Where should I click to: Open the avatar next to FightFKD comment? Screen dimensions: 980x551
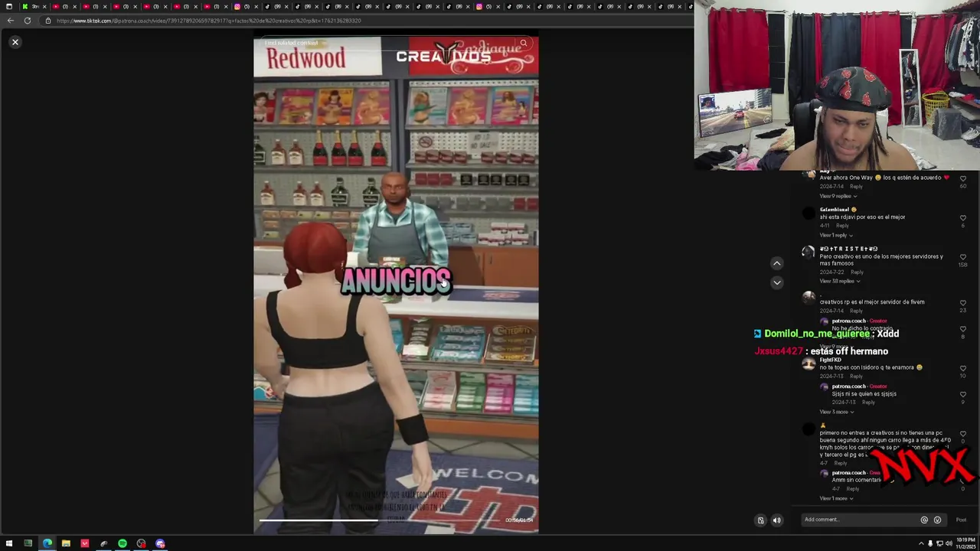click(808, 364)
